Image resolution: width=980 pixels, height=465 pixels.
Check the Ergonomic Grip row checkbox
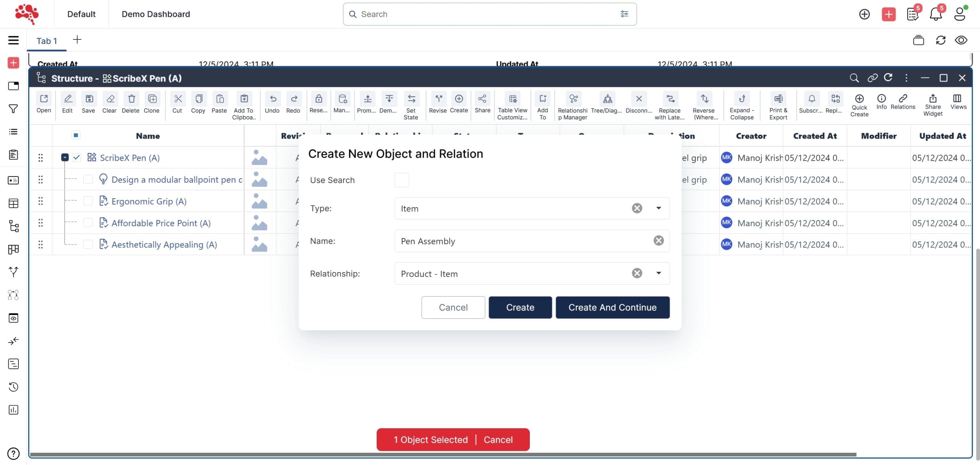tap(88, 201)
